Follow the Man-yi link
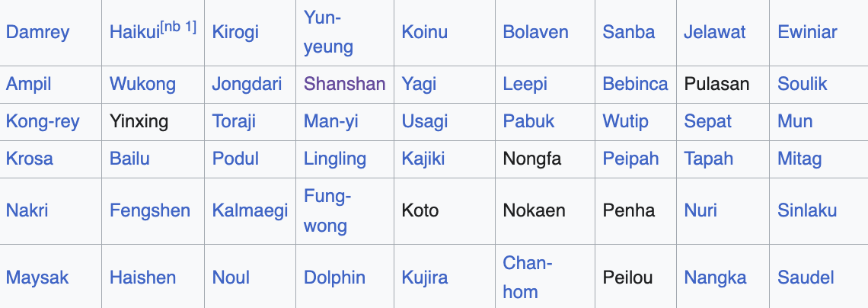The height and width of the screenshot is (308, 868). point(330,121)
